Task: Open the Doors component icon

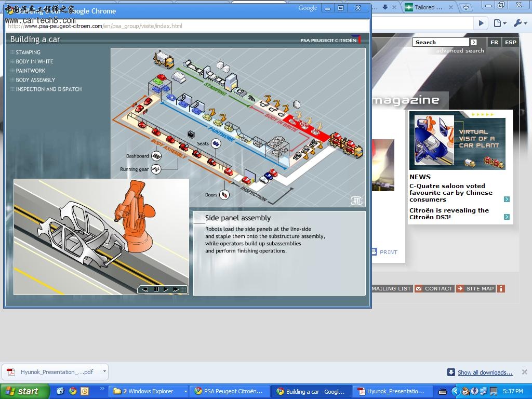Action: pyautogui.click(x=224, y=195)
